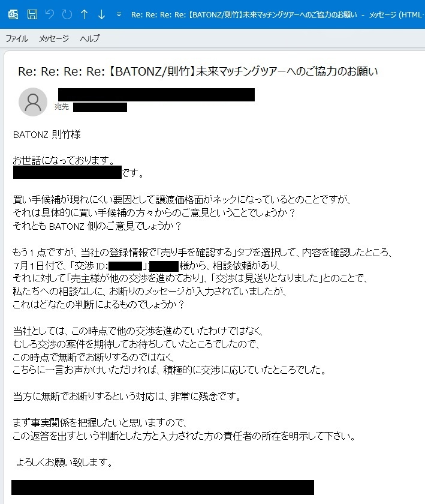Click the email subject heading text
Screen dimensions: 425x504
click(x=198, y=71)
